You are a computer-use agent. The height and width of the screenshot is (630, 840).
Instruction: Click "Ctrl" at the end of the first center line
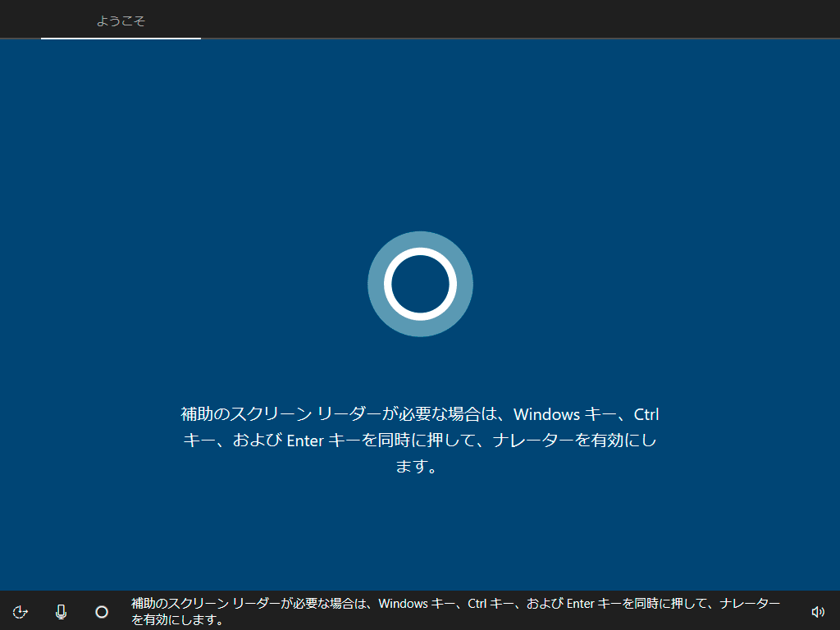[646, 413]
